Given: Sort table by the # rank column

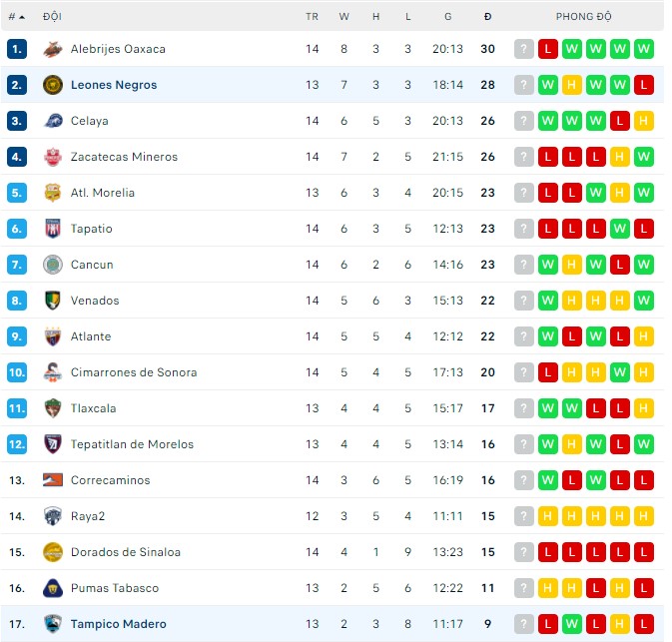Looking at the screenshot, I should (x=16, y=17).
